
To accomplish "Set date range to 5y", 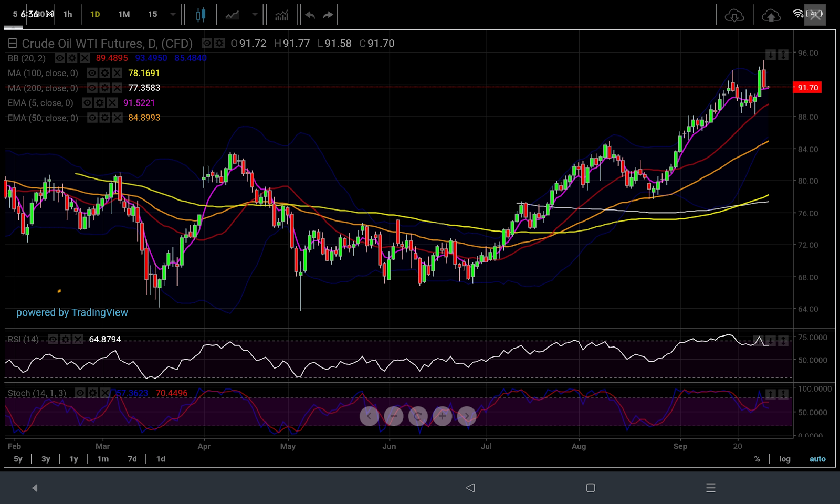I will (x=18, y=459).
